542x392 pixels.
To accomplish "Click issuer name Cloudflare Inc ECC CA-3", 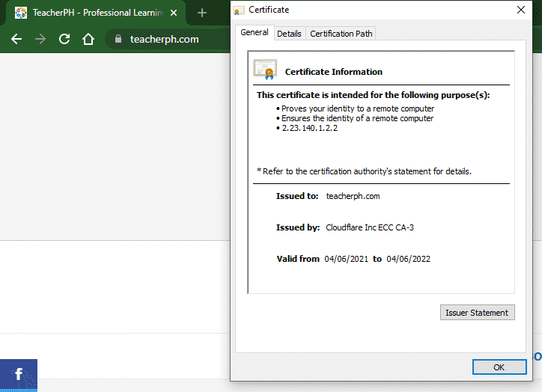I will click(370, 227).
